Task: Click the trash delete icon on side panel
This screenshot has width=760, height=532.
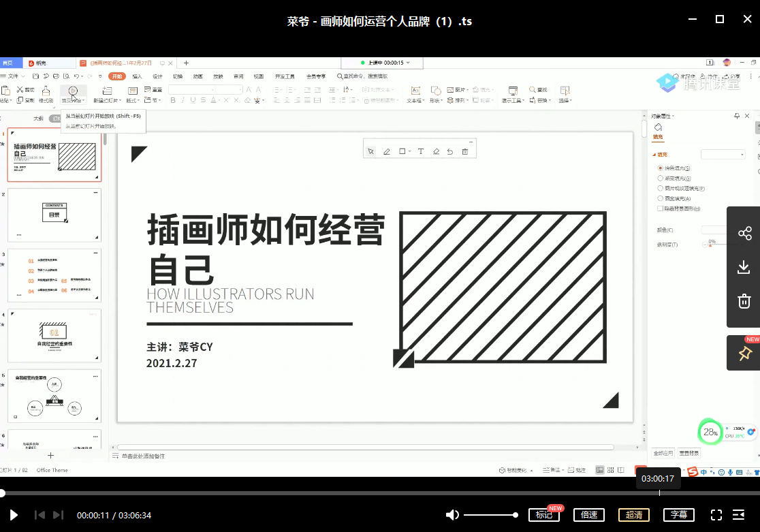Action: (744, 301)
